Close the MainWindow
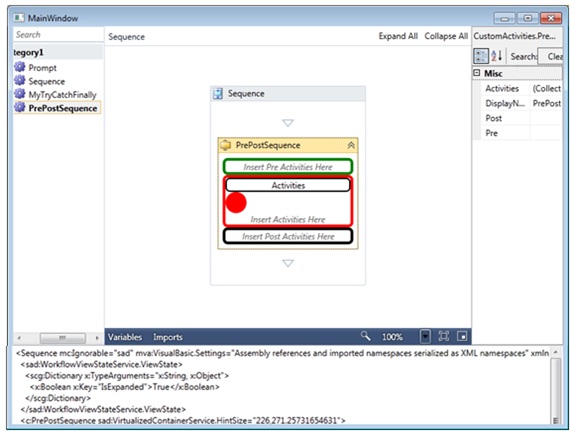Screen dimensions: 575x436 551,18
